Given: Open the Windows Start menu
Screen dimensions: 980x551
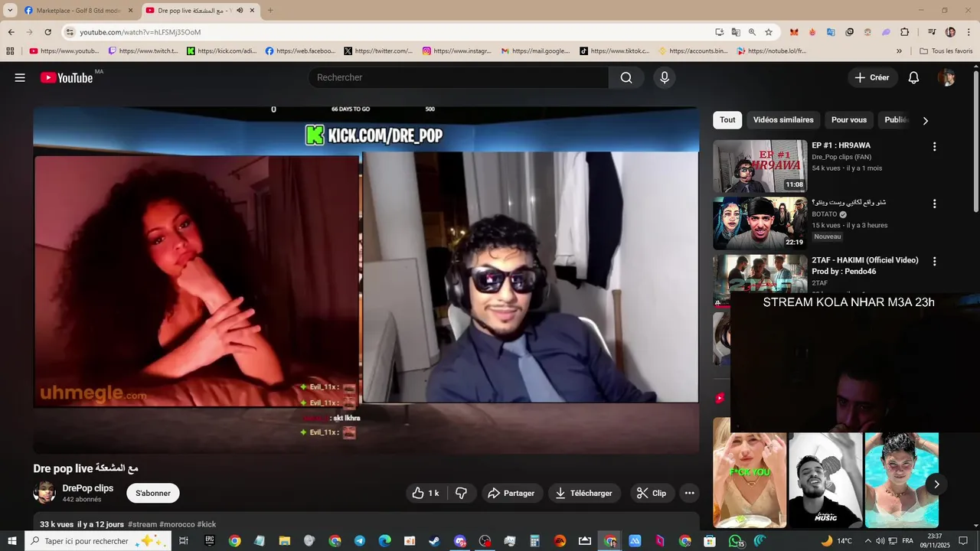Looking at the screenshot, I should (x=11, y=541).
